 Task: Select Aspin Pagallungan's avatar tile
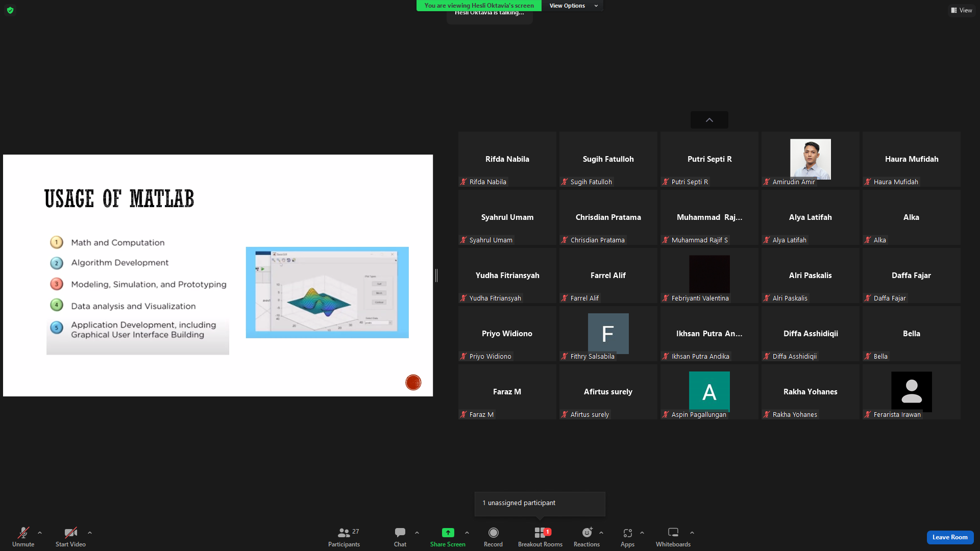point(709,392)
